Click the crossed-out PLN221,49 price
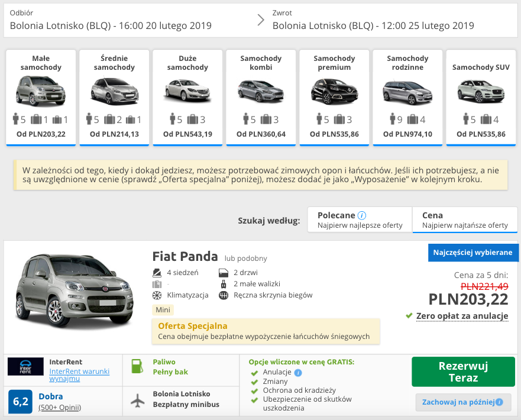Image resolution: width=521 pixels, height=420 pixels. [x=484, y=286]
